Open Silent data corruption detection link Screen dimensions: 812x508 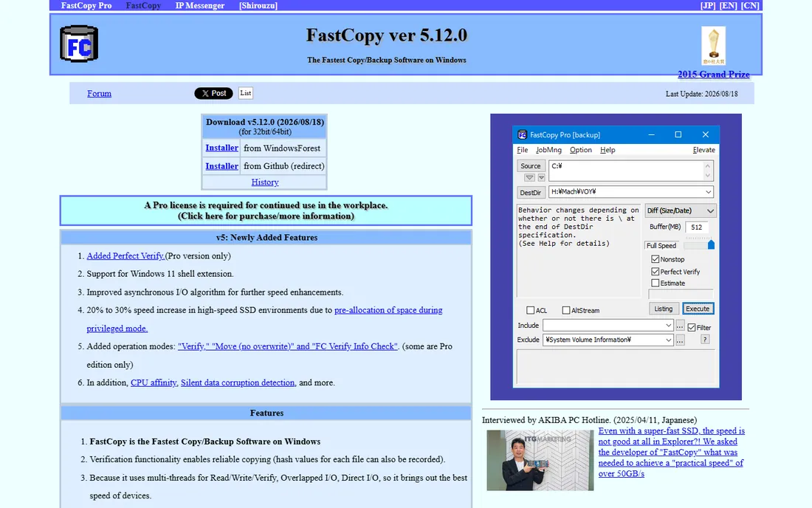click(x=238, y=382)
